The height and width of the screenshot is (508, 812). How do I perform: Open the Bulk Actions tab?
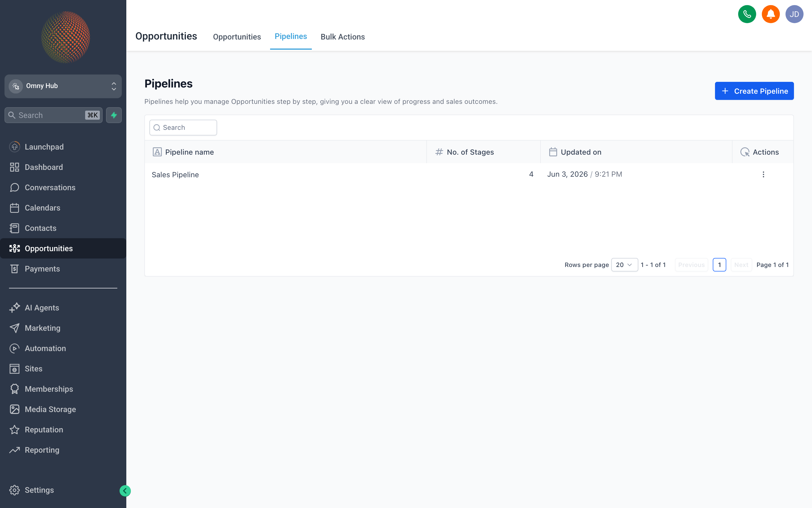pos(343,37)
